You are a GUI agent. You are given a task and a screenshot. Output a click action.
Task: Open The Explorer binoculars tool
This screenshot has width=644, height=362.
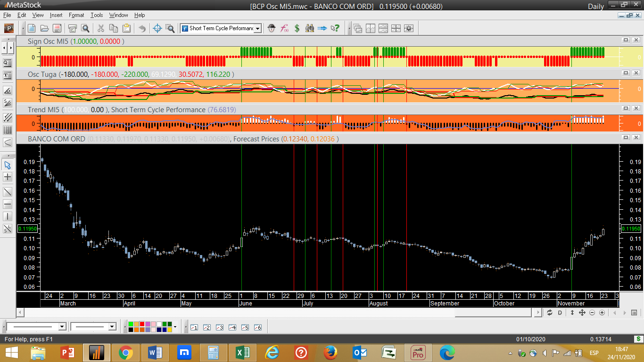coord(310,28)
